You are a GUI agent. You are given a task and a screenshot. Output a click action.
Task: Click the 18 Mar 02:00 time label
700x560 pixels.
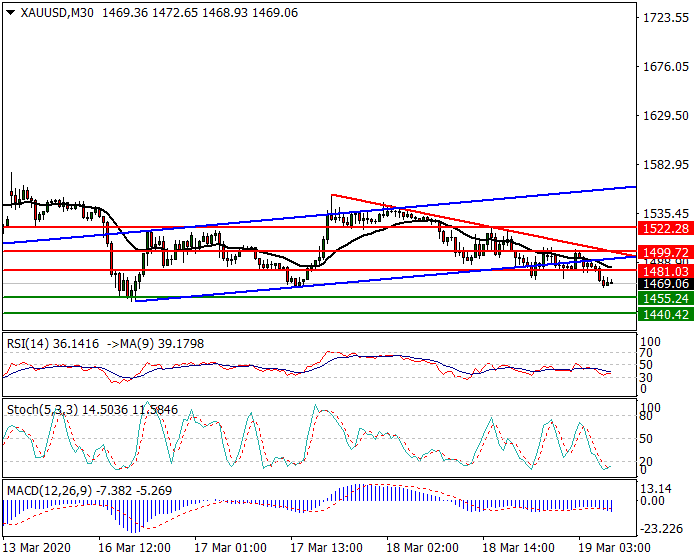pos(422,548)
